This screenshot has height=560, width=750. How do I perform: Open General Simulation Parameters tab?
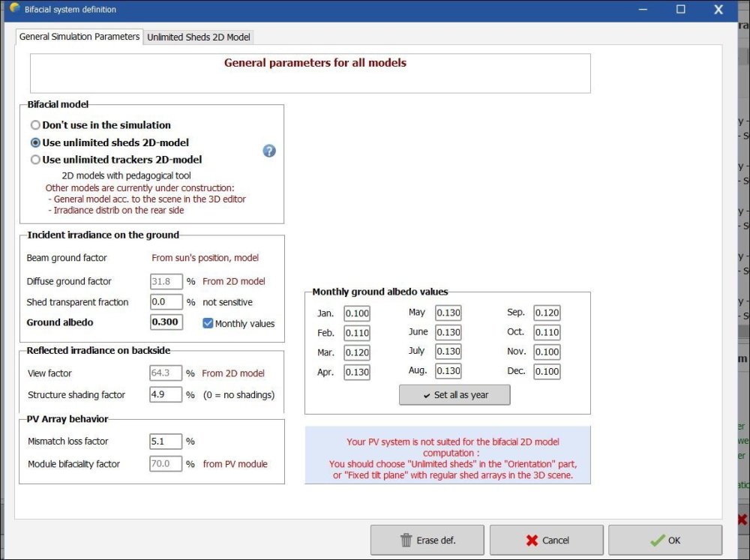[x=79, y=37]
